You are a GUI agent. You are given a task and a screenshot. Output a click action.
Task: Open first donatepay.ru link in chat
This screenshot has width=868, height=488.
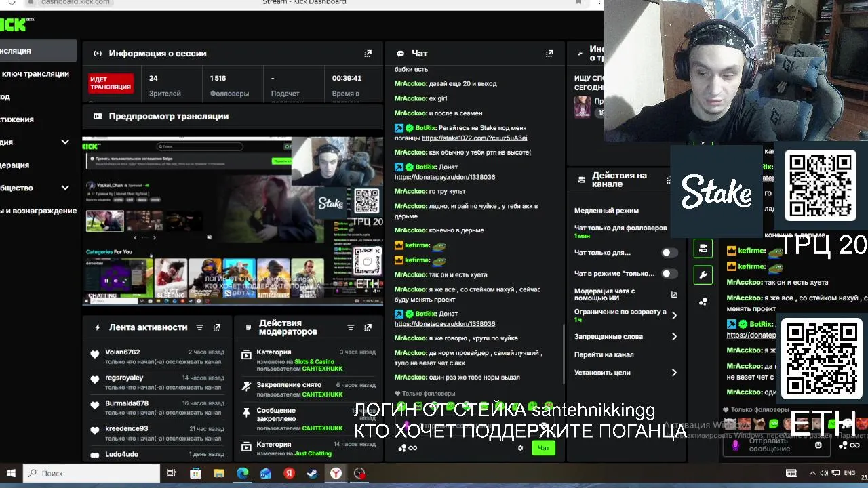point(445,177)
